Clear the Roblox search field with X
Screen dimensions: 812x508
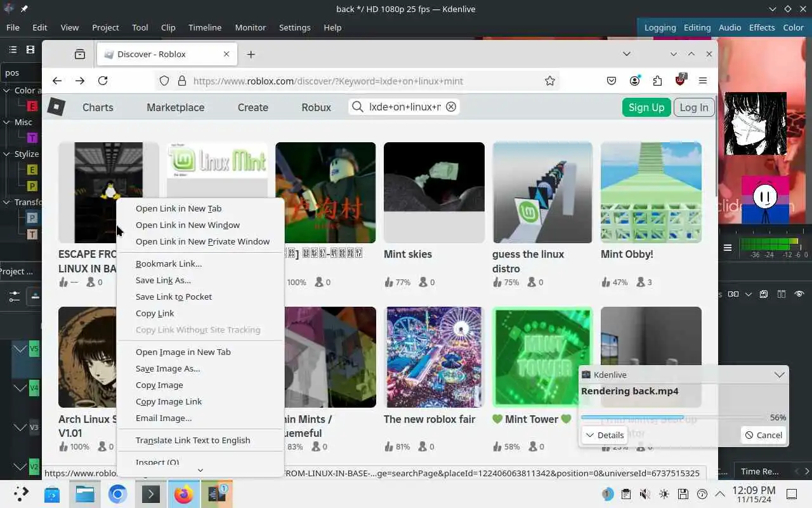click(451, 107)
